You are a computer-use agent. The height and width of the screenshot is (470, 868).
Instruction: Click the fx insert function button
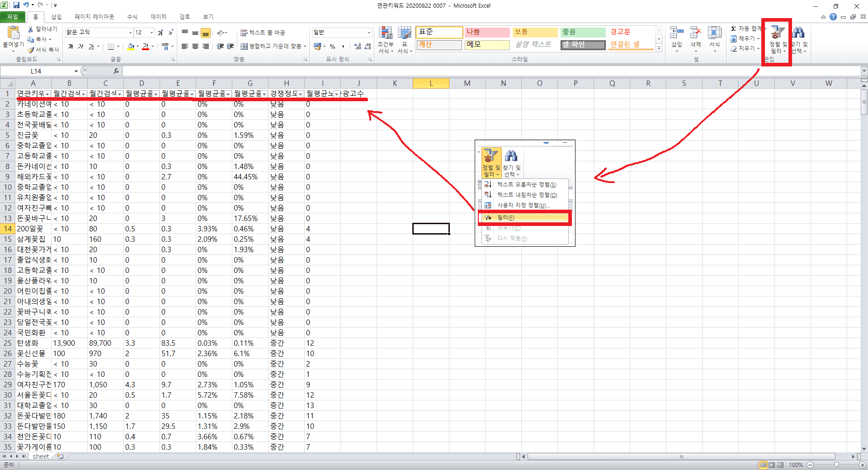pos(116,71)
